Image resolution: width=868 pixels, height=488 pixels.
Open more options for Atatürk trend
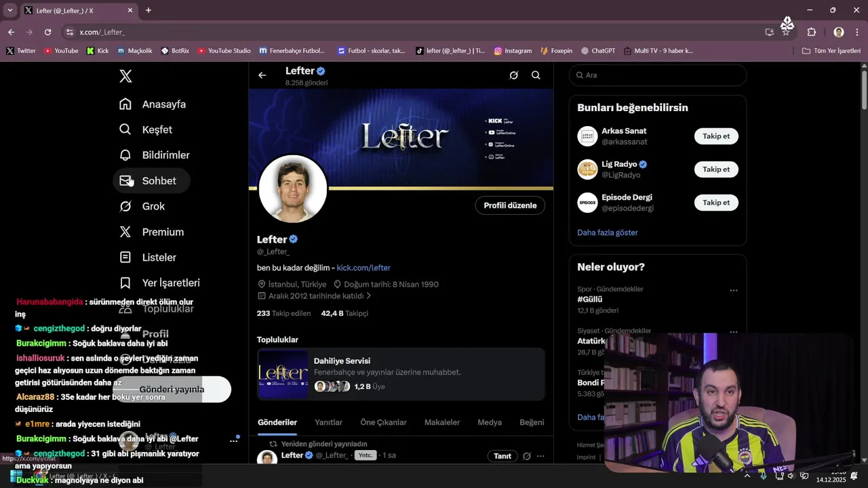pos(734,332)
